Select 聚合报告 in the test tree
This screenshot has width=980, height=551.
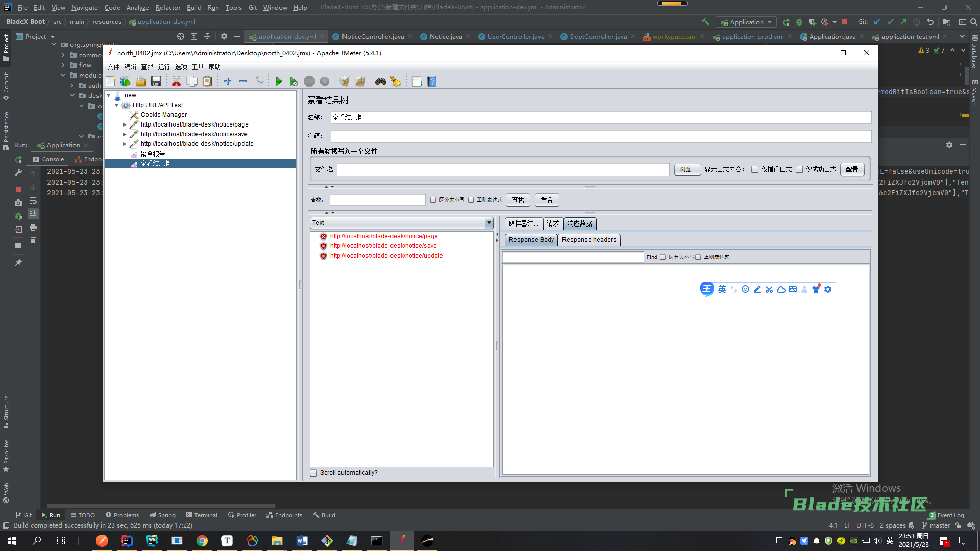pyautogui.click(x=152, y=154)
